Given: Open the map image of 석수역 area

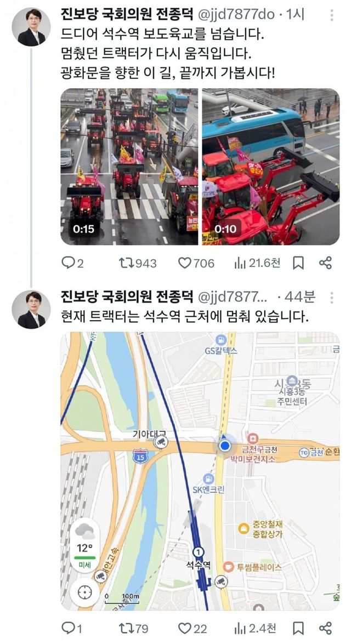Looking at the screenshot, I should click(200, 471).
